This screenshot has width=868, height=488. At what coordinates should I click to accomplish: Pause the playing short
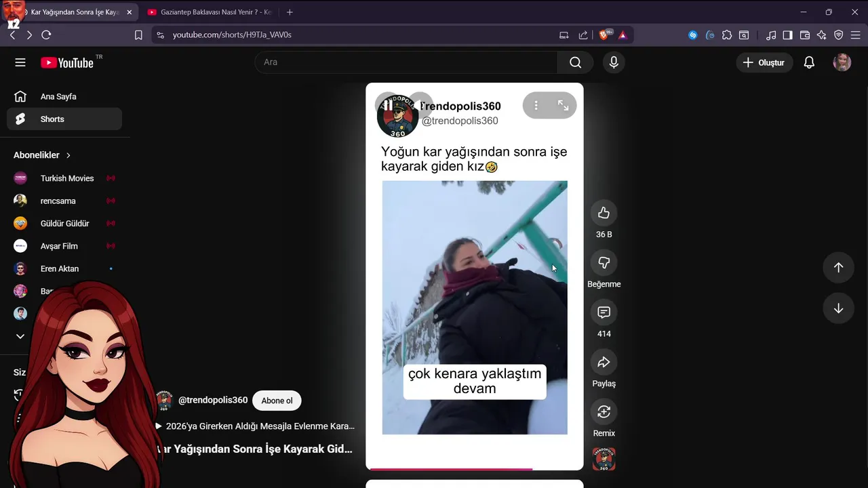point(387,105)
